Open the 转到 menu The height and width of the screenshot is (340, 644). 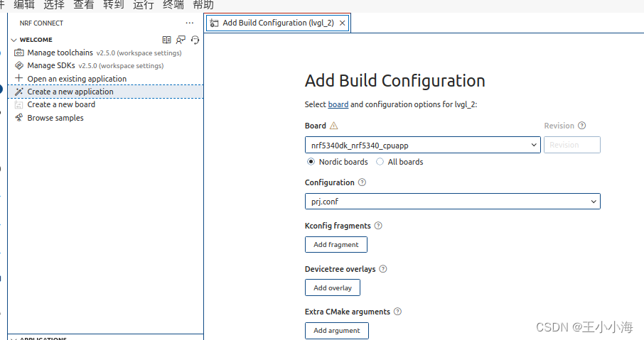click(113, 5)
